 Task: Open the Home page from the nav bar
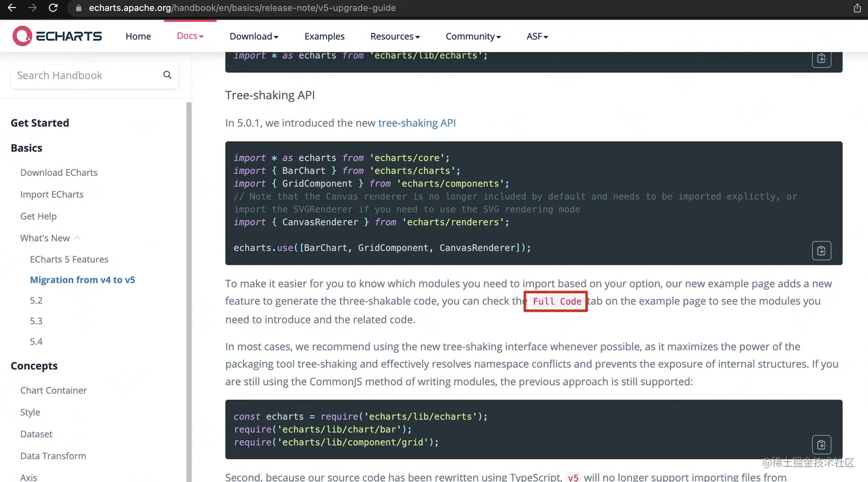point(138,36)
